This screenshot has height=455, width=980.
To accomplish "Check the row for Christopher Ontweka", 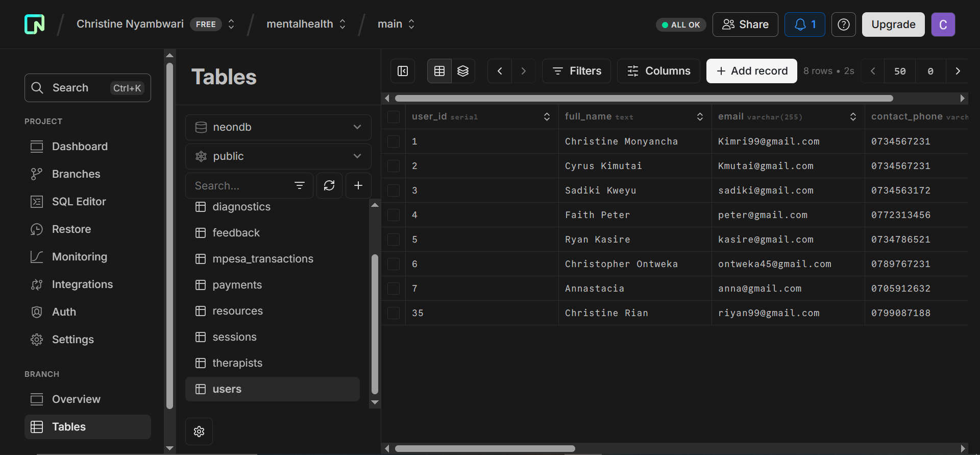I will [394, 264].
